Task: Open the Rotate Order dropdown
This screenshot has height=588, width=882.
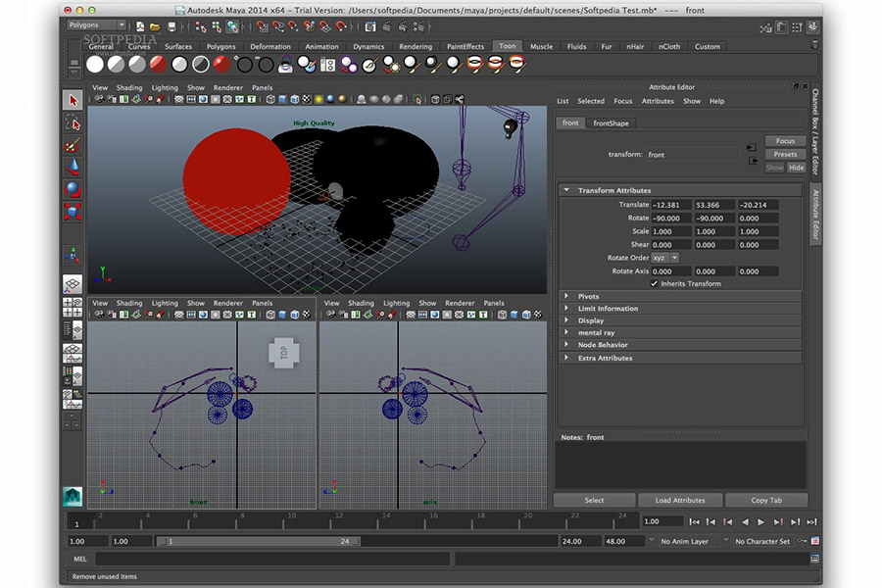Action: 665,258
